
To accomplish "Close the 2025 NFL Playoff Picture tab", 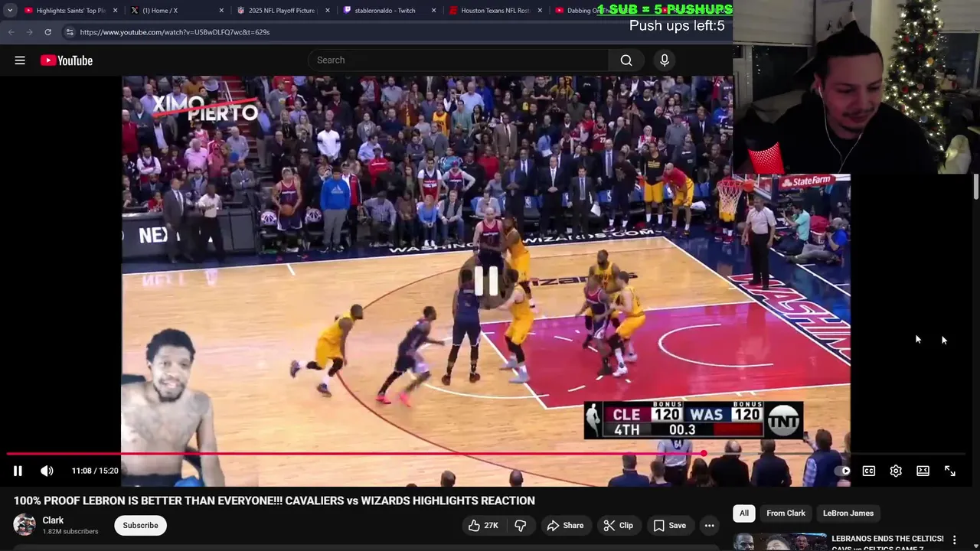I will click(328, 11).
